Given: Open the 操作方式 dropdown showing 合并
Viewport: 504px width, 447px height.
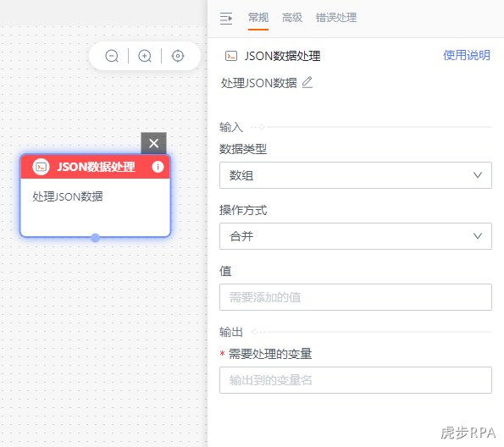Looking at the screenshot, I should click(x=356, y=236).
